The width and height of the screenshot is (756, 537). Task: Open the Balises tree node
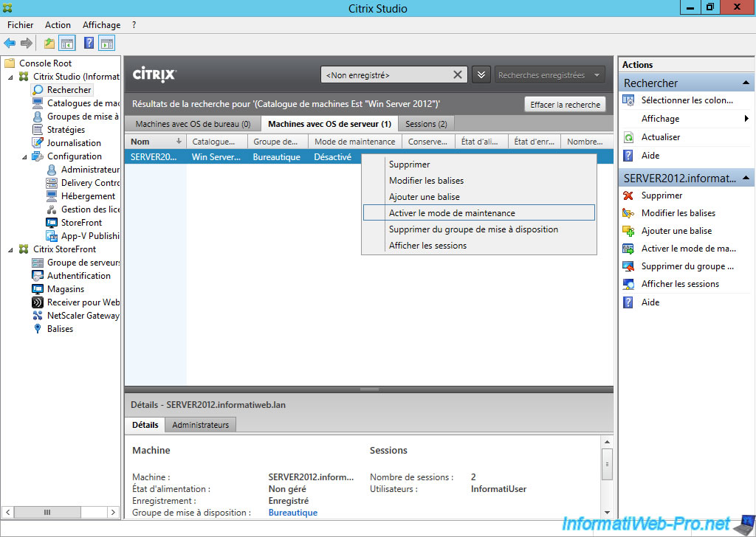pyautogui.click(x=61, y=329)
